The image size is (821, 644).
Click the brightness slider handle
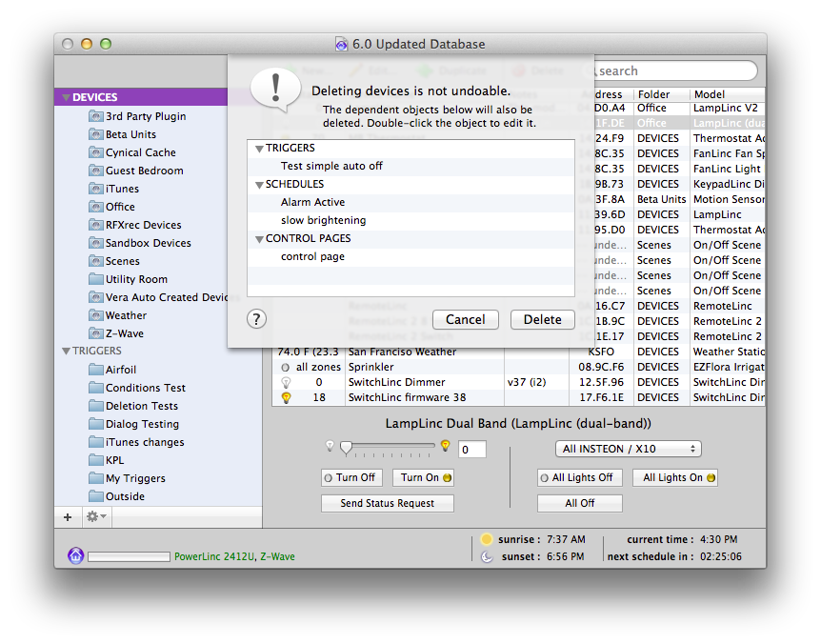pyautogui.click(x=346, y=448)
